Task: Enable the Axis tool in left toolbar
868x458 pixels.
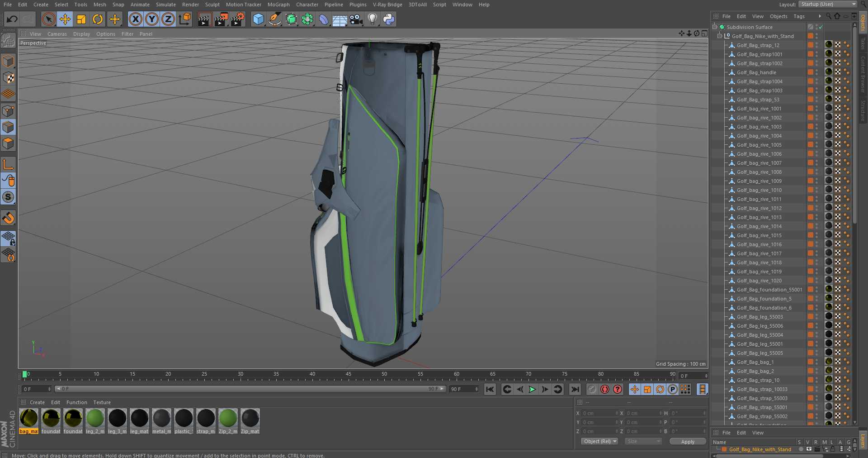Action: pyautogui.click(x=8, y=164)
